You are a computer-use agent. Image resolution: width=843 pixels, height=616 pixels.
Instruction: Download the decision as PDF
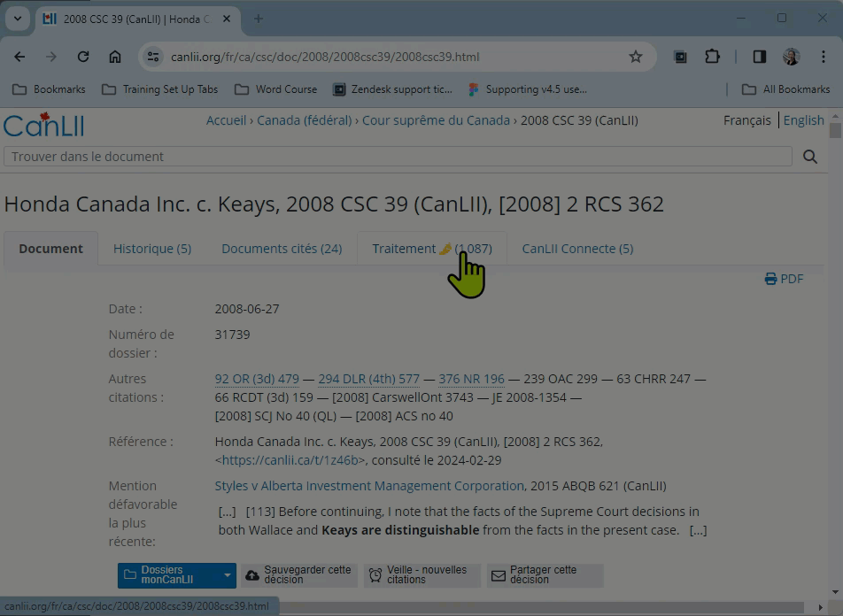coord(784,279)
